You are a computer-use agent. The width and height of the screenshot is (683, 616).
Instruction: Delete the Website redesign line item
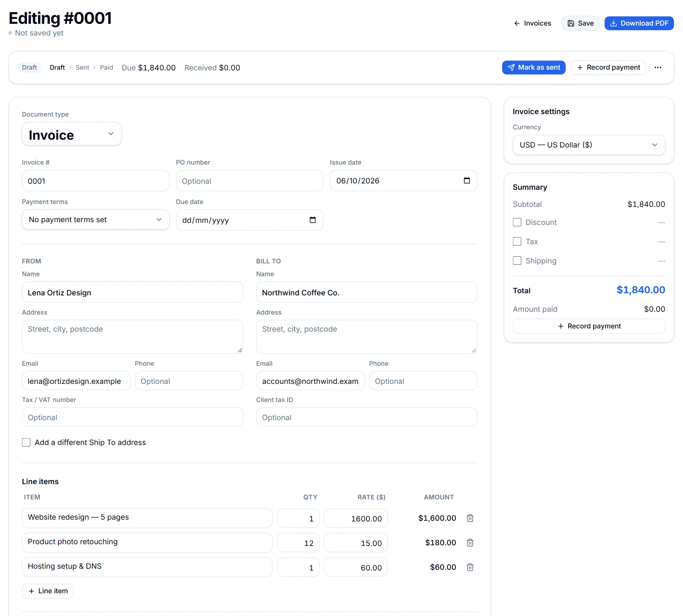(x=470, y=518)
